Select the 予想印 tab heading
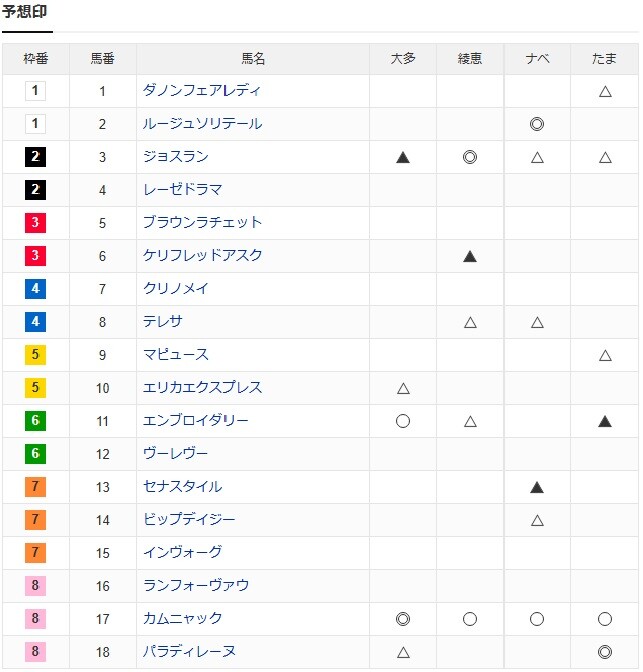Image resolution: width=643 pixels, height=672 pixels. [24, 13]
